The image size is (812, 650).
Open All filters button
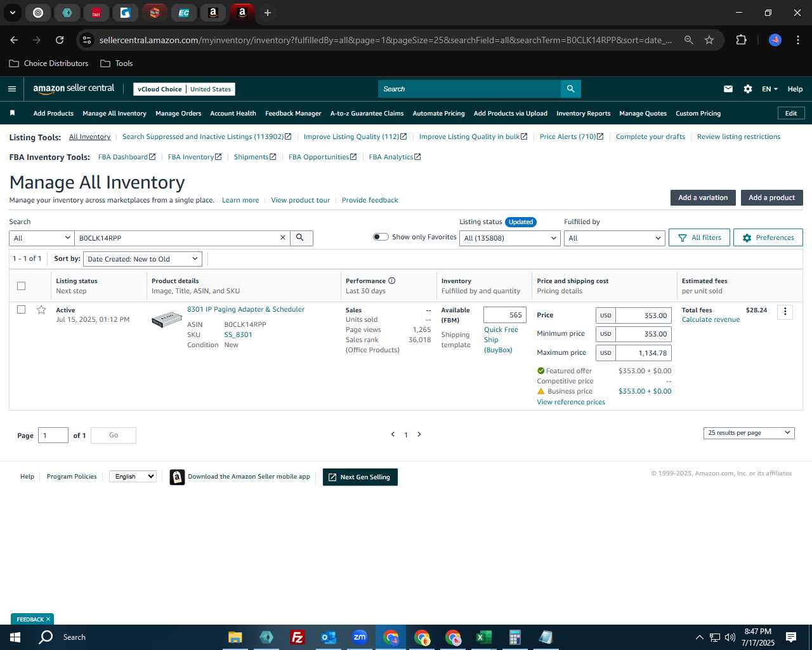[699, 237]
